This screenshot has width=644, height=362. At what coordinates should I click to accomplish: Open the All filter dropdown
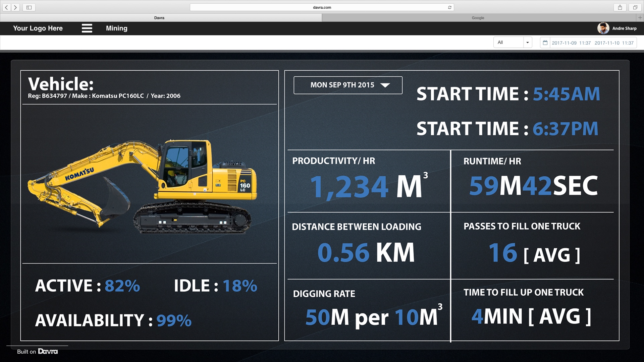coord(513,42)
